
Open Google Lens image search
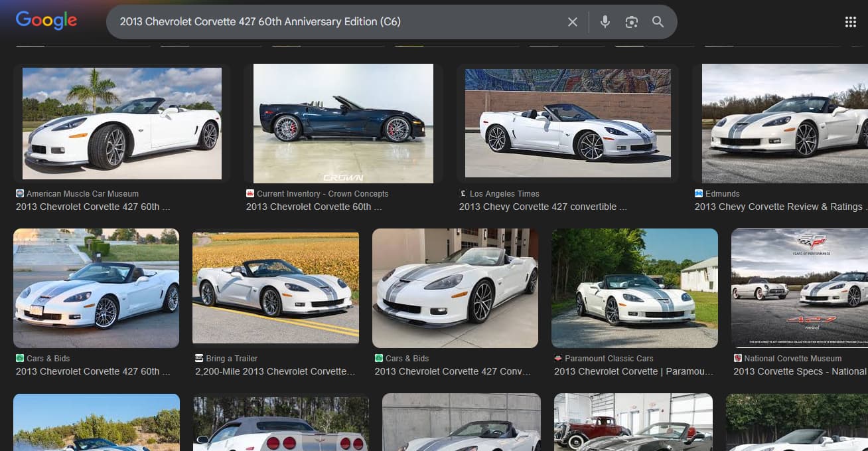point(631,22)
